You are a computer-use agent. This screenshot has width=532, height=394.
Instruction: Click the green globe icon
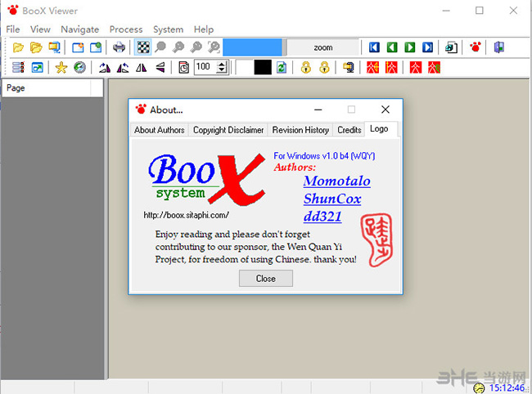click(79, 67)
